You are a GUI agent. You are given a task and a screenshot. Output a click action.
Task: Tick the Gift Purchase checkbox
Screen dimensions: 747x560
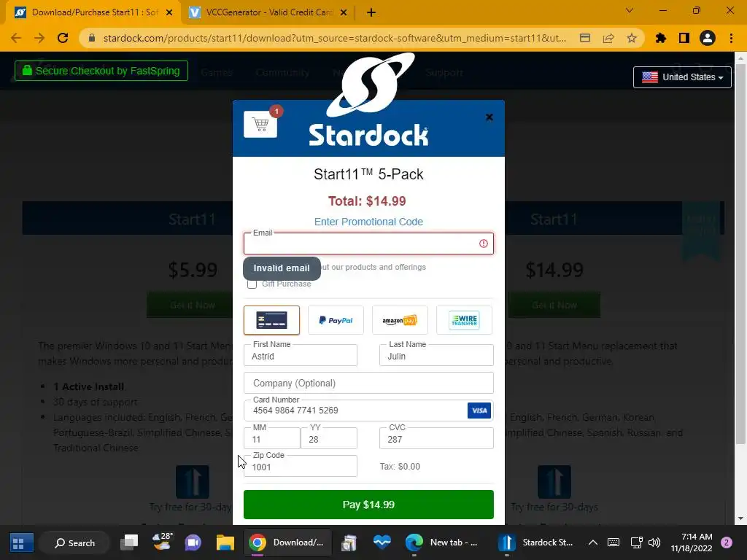click(252, 284)
